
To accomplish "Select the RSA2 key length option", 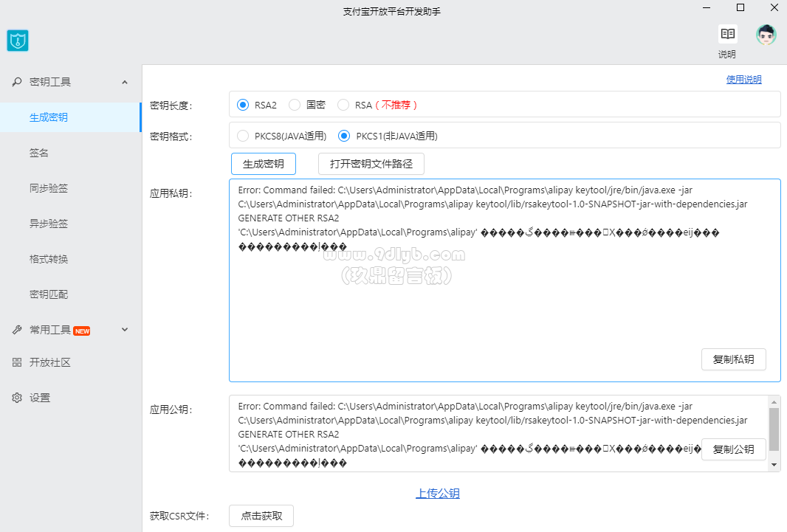I will pyautogui.click(x=243, y=105).
